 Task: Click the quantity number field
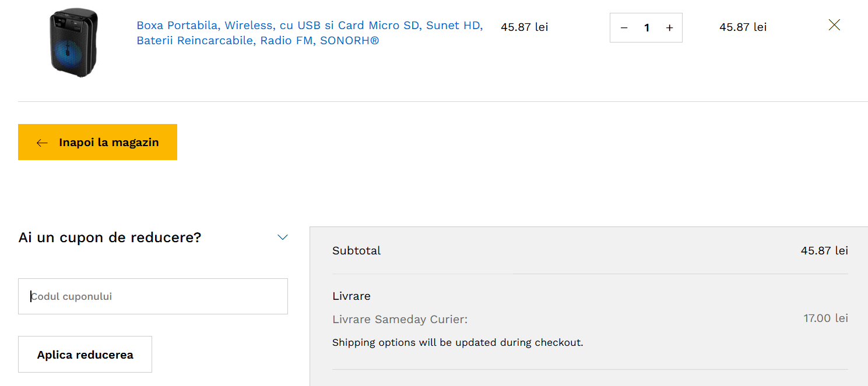pos(646,28)
